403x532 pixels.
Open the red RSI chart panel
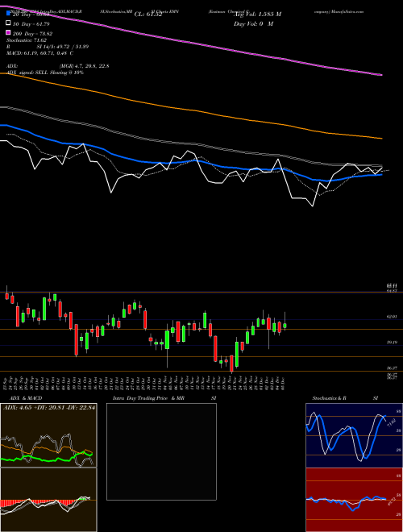[354, 500]
